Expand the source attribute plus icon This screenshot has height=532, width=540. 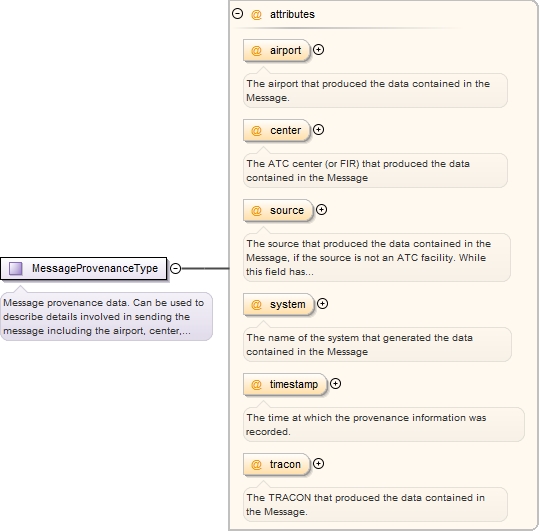click(x=321, y=210)
